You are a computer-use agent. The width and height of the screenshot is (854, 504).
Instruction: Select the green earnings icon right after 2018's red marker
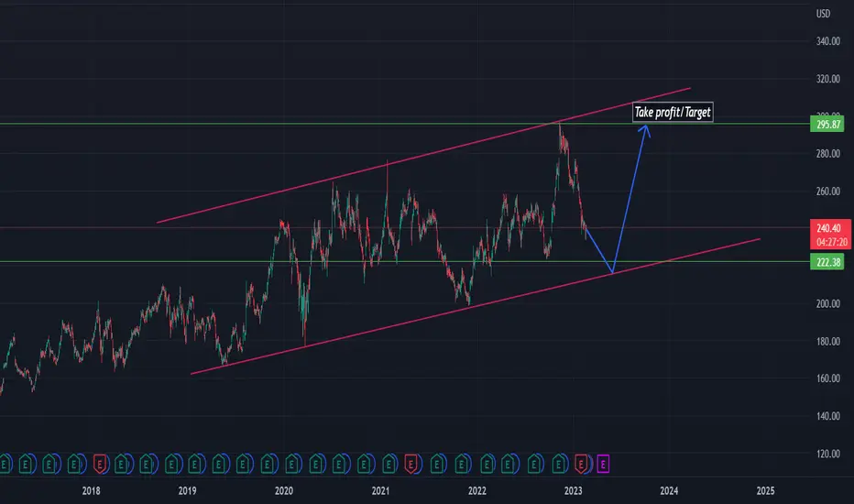(x=122, y=465)
